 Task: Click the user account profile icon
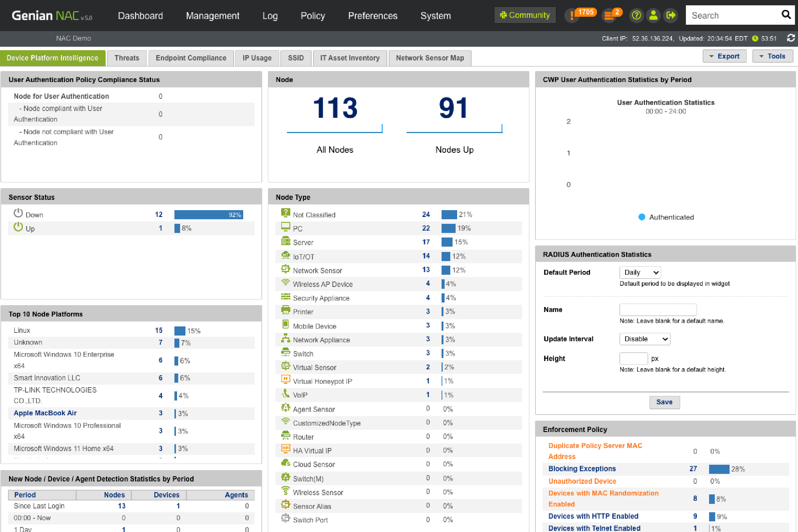point(654,16)
